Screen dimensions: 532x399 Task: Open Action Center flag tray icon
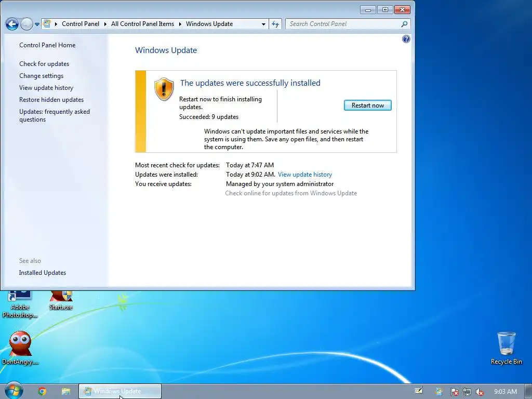[x=454, y=392]
